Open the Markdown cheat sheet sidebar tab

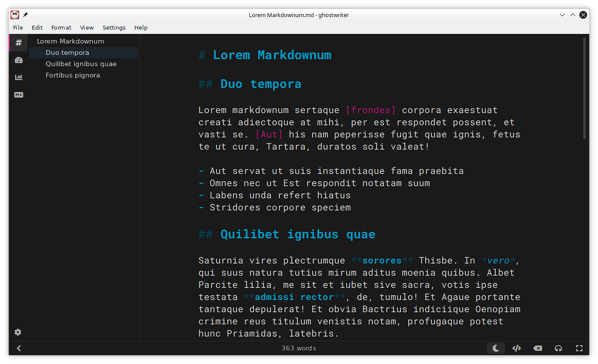pos(18,95)
